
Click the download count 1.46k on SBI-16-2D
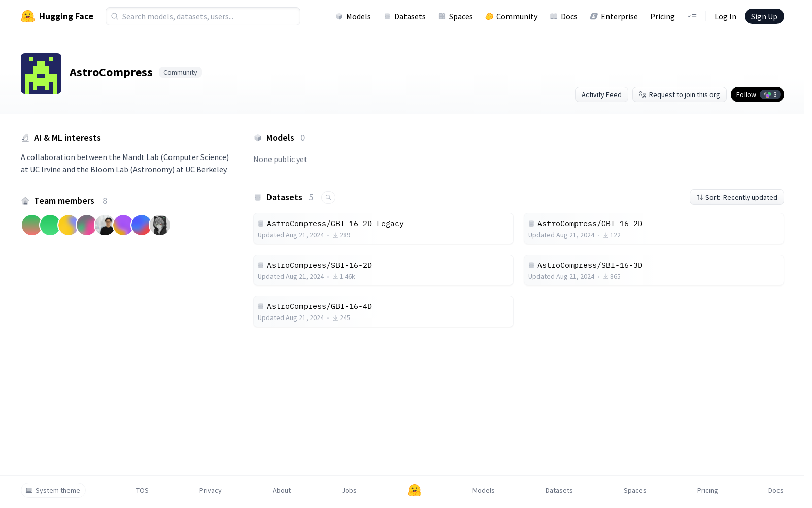click(344, 277)
